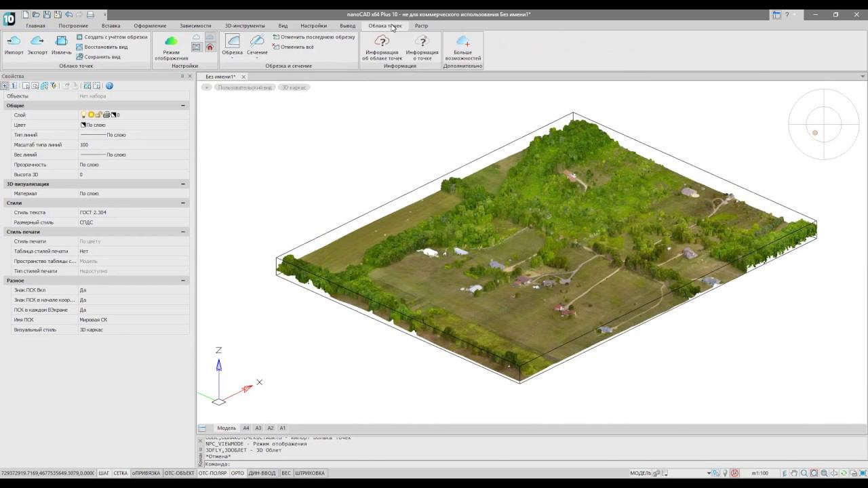
Task: Switch to the Вставка ribbon tab
Action: 111,26
